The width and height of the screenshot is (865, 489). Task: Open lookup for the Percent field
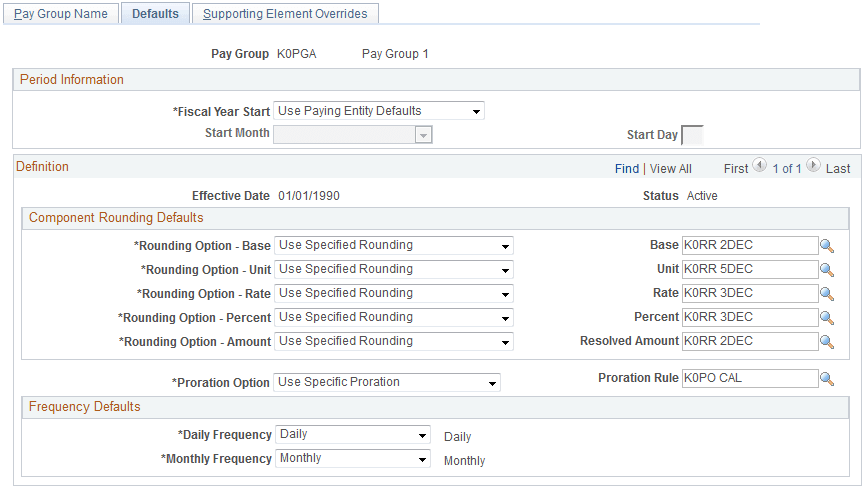(827, 318)
